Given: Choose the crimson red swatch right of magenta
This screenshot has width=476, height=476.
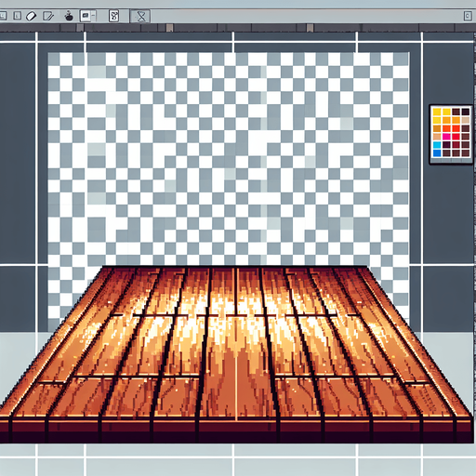Looking at the screenshot, I should (456, 137).
